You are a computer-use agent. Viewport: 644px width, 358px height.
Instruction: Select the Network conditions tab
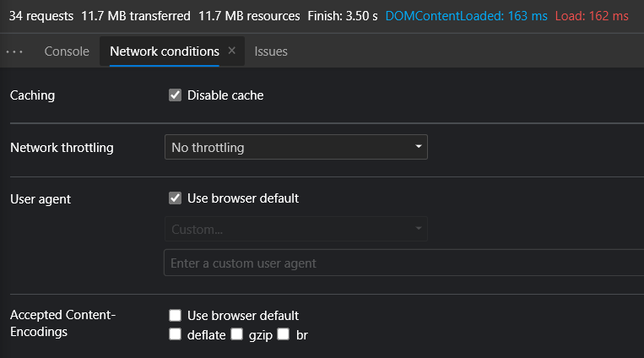[165, 52]
